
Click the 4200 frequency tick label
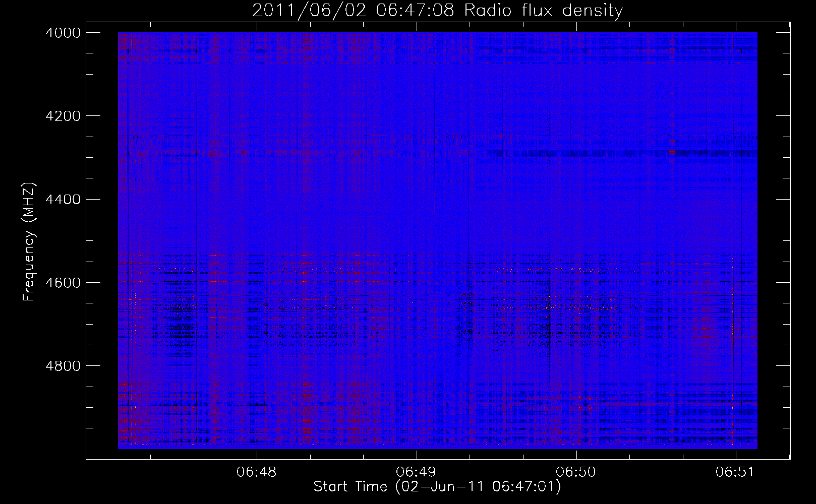click(63, 116)
